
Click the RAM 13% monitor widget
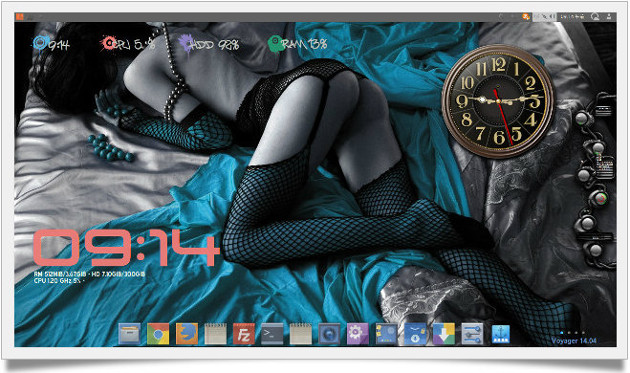click(x=298, y=43)
